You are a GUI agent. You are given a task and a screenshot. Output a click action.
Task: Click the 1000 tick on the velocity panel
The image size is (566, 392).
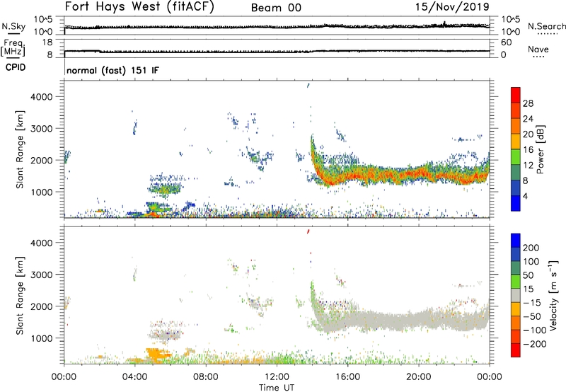point(42,338)
